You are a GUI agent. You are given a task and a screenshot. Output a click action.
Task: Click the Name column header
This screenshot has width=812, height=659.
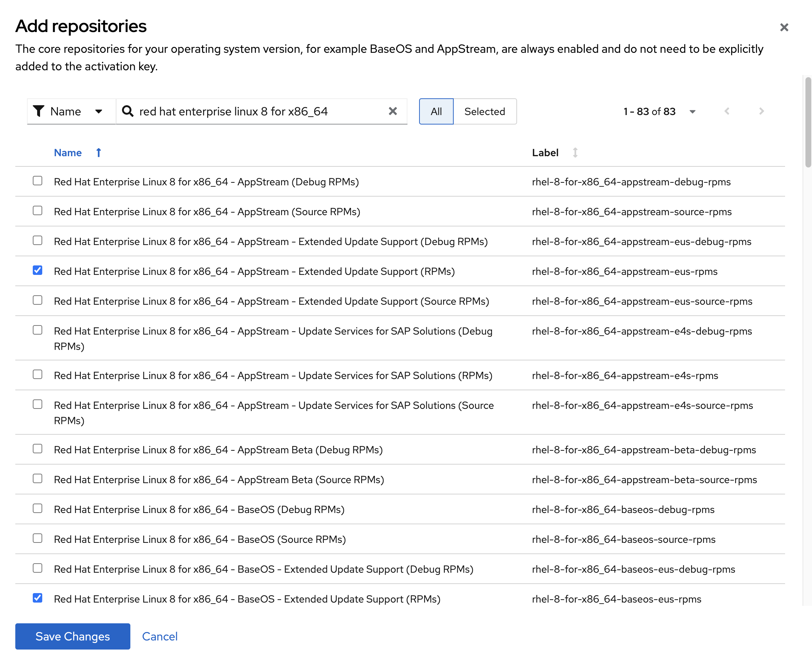coord(68,153)
